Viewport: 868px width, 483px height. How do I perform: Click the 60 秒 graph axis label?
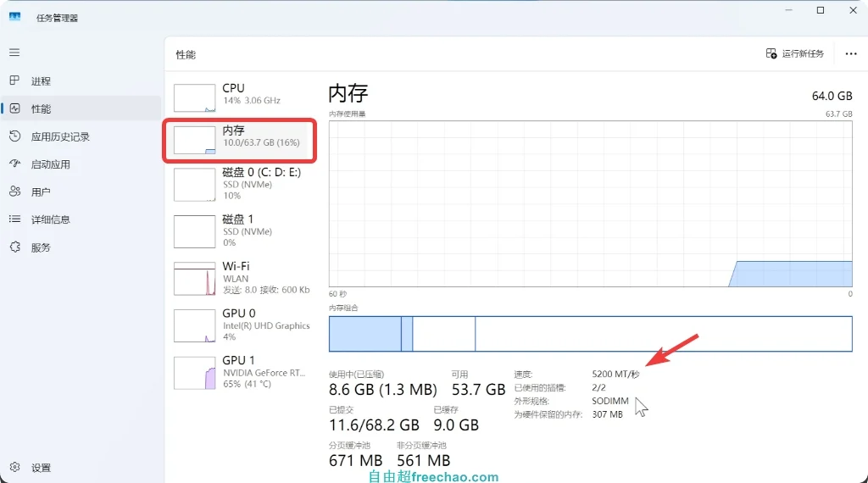click(x=337, y=294)
